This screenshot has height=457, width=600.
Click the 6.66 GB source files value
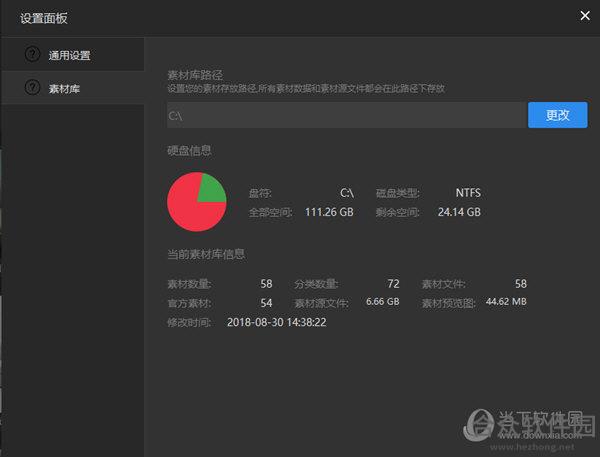[383, 302]
